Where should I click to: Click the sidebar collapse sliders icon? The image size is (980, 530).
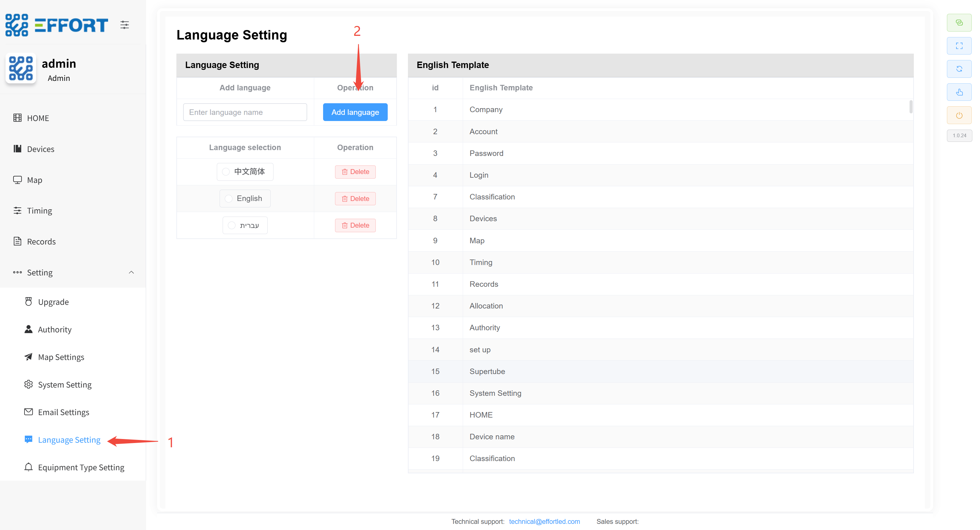point(124,25)
